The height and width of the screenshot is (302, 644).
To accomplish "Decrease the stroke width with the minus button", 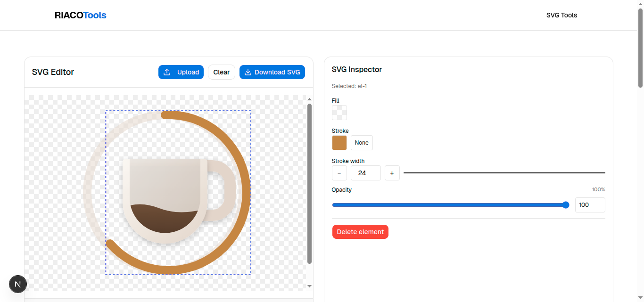I will click(339, 173).
